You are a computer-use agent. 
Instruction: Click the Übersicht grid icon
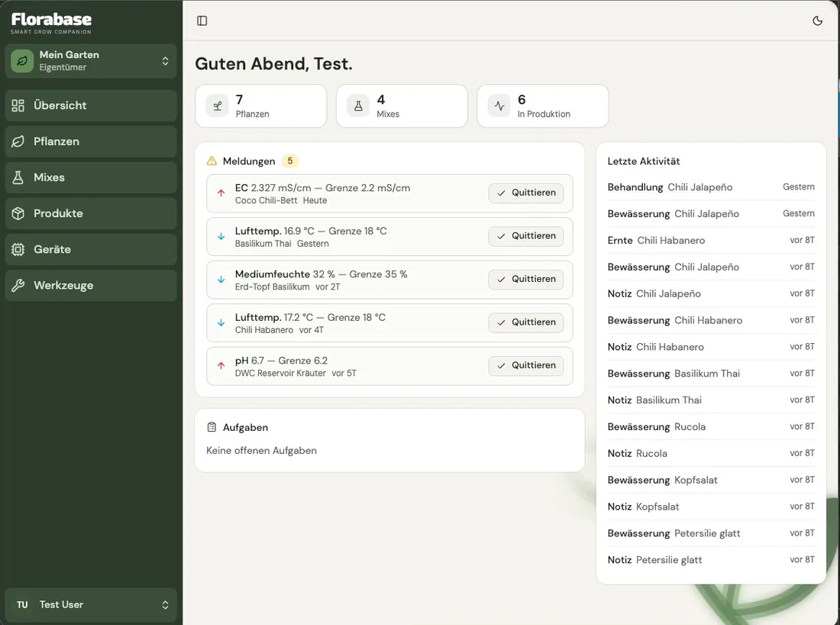click(x=18, y=105)
